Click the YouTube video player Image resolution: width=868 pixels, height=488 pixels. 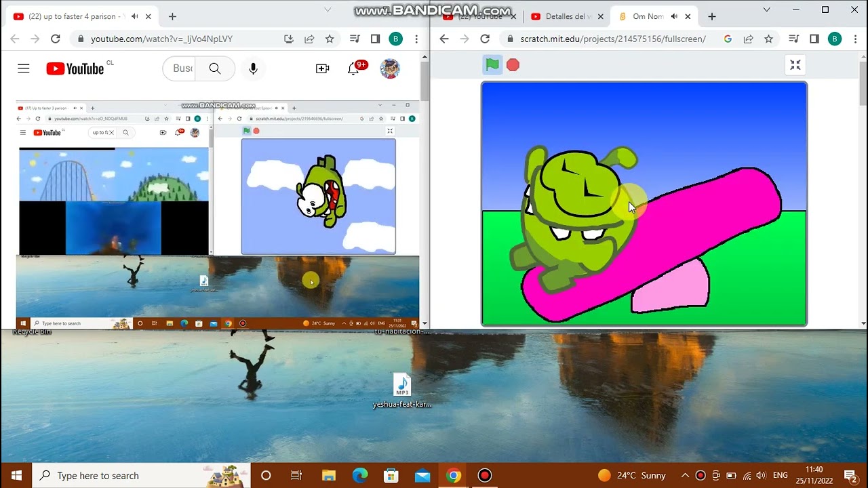pyautogui.click(x=217, y=216)
